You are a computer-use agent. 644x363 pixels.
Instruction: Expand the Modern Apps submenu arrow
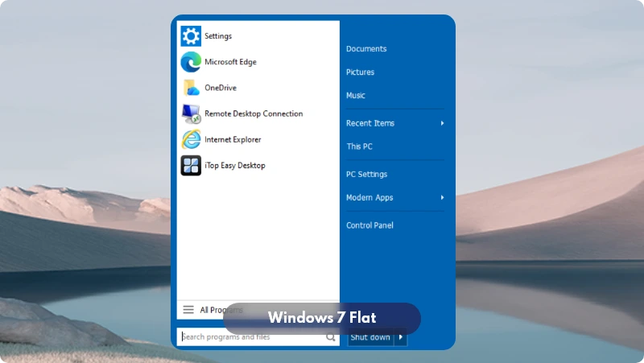point(442,198)
